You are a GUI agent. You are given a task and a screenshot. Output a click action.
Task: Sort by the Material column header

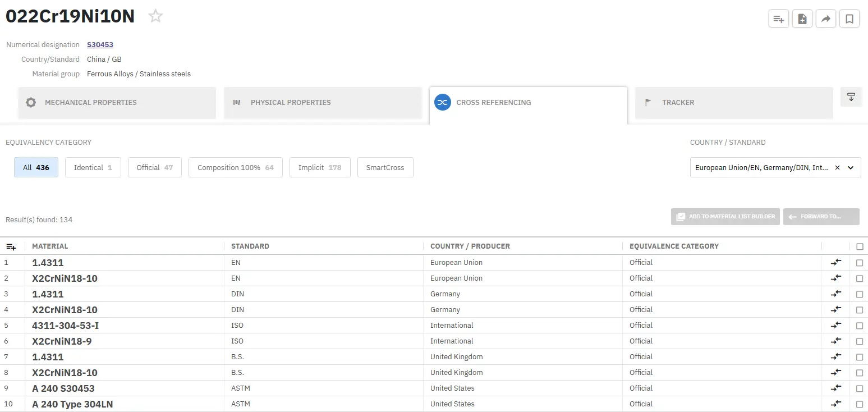click(x=50, y=246)
